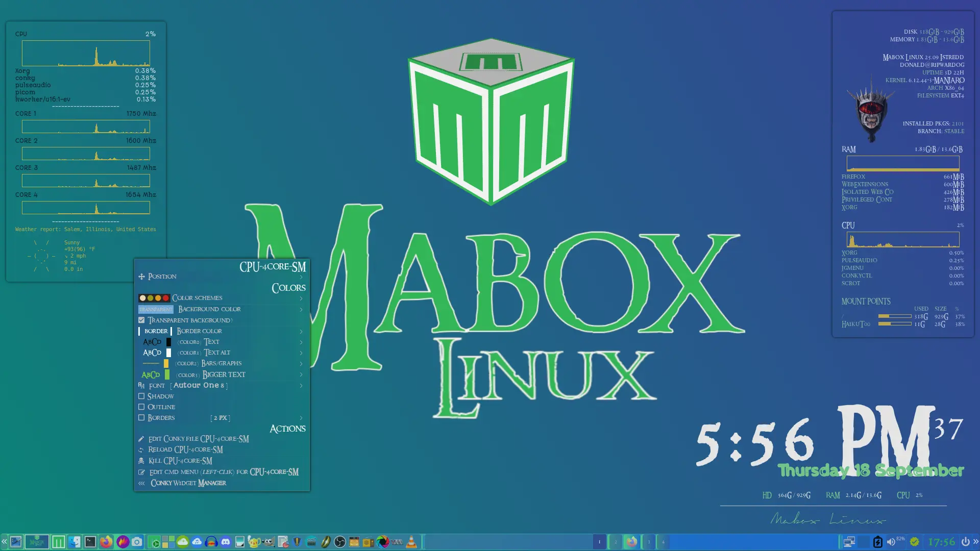Click the volume speaker tray icon

pos(891,542)
